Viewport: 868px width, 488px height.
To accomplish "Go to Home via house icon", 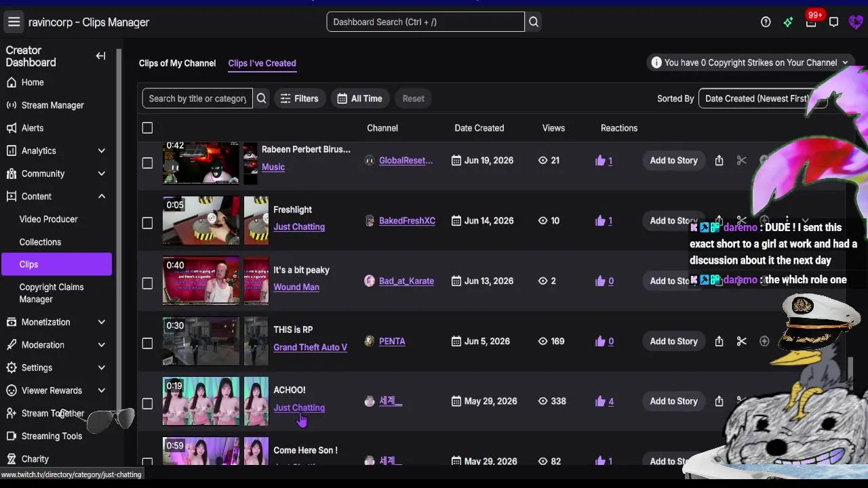I will pos(11,83).
